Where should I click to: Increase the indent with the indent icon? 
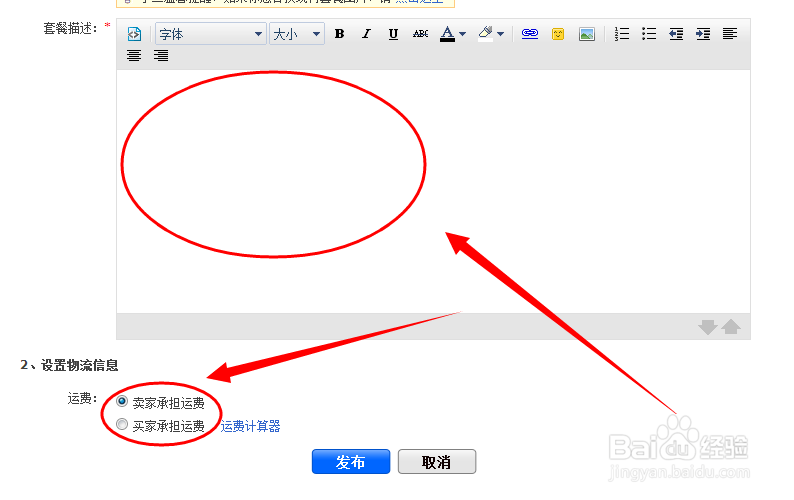click(x=703, y=34)
